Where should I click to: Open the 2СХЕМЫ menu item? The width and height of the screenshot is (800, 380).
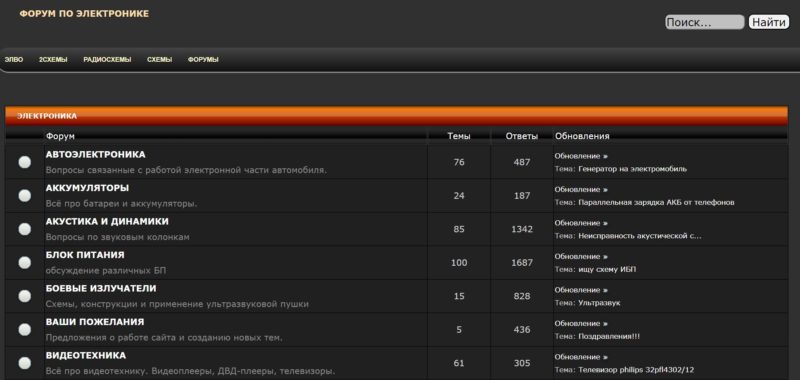click(x=53, y=60)
